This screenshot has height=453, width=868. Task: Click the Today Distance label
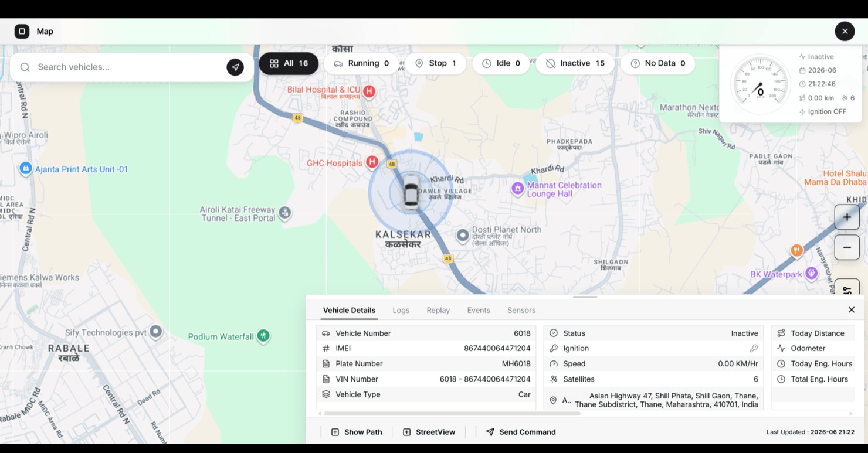[x=818, y=333]
